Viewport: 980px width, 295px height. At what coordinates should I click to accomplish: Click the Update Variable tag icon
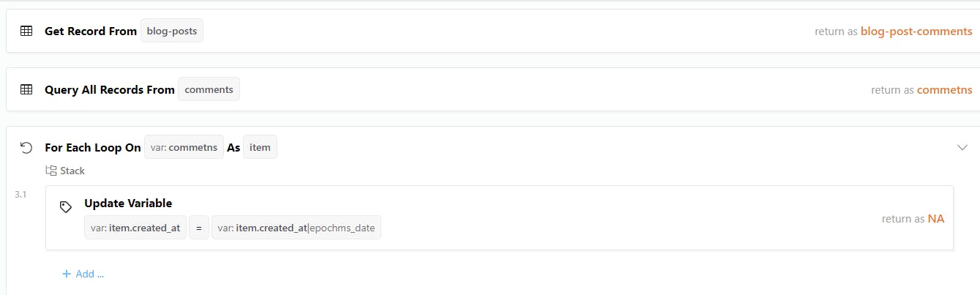(x=66, y=207)
